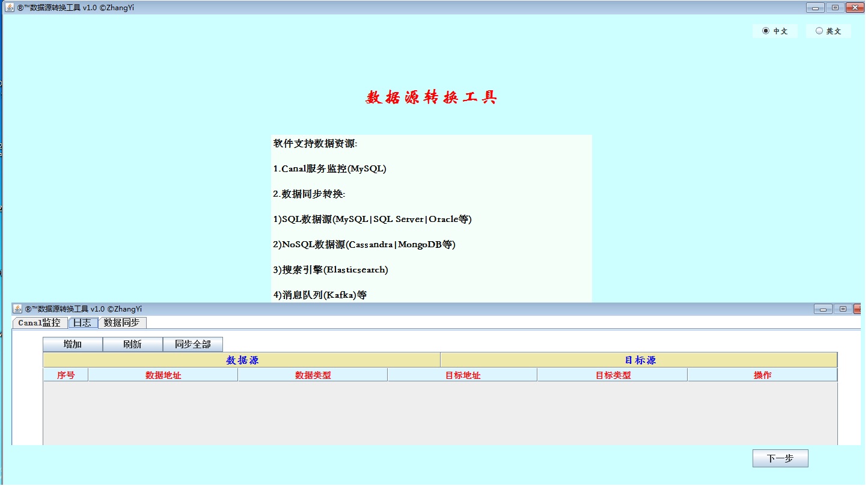868x486 pixels.
Task: Click the 目标类型 column header
Action: point(613,375)
